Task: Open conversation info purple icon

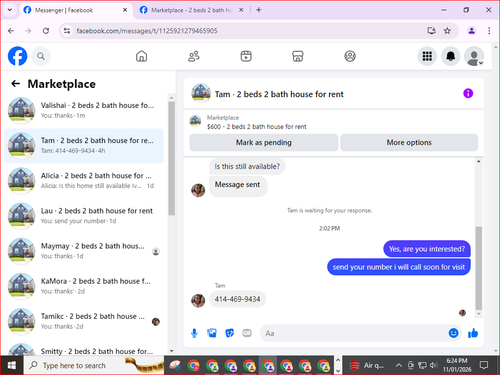Action: 468,93
